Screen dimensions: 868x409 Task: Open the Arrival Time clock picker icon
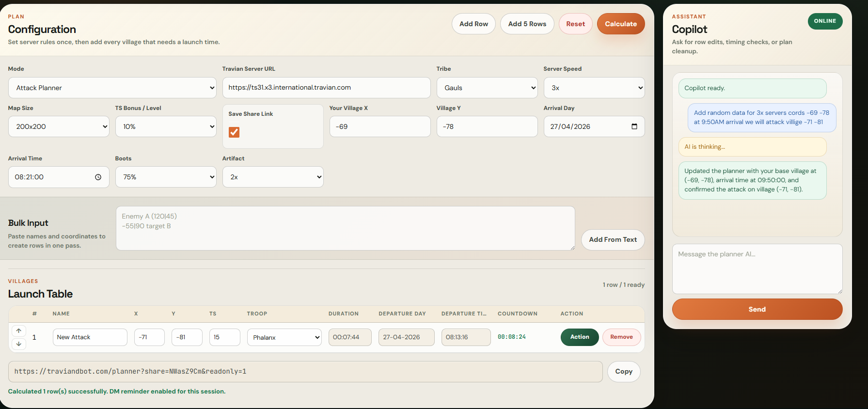coord(98,177)
